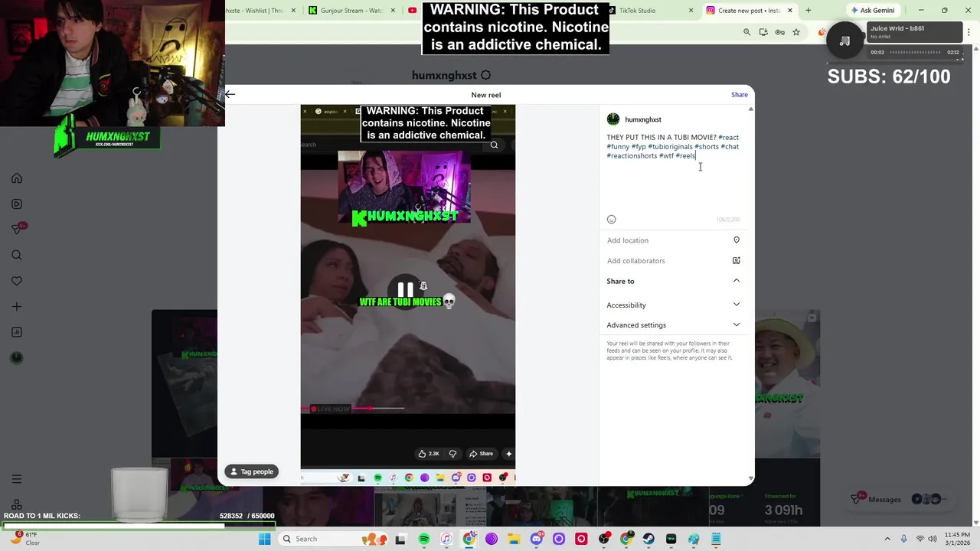Click the Tag people button

pos(251,471)
